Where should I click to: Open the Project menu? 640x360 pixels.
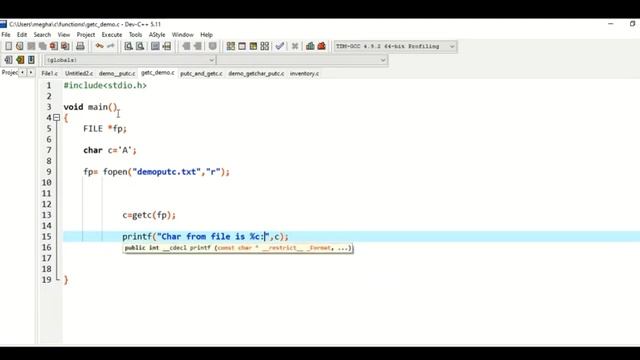tap(86, 35)
